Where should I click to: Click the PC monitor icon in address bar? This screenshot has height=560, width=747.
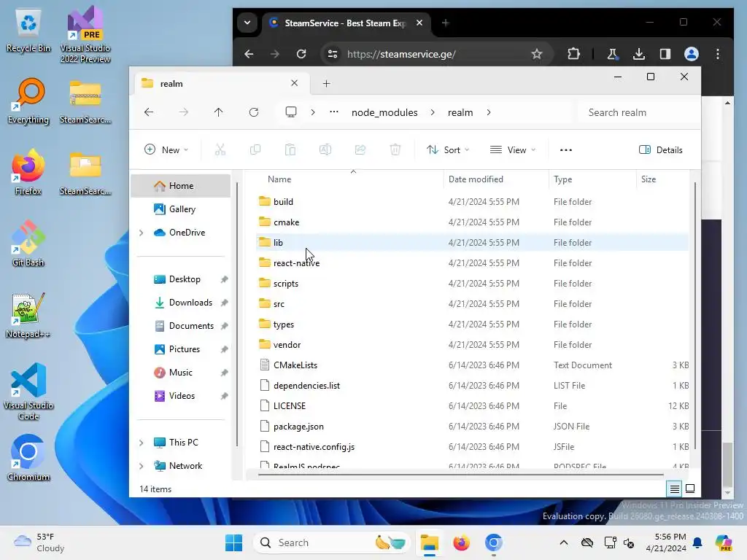(290, 112)
